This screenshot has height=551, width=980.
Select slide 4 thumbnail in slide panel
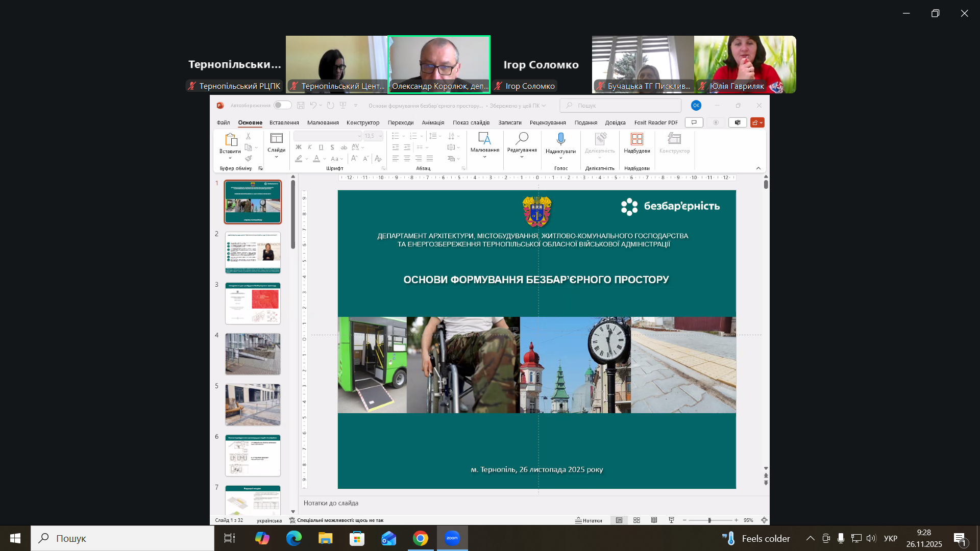[x=253, y=354]
